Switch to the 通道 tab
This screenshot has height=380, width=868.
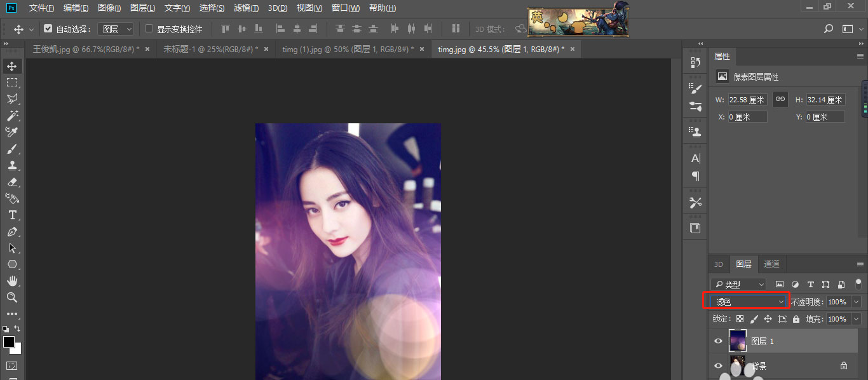pos(771,264)
